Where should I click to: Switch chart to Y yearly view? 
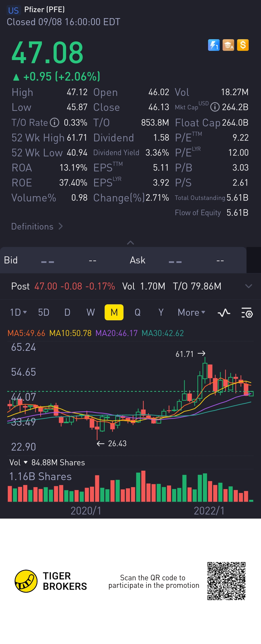(x=161, y=313)
